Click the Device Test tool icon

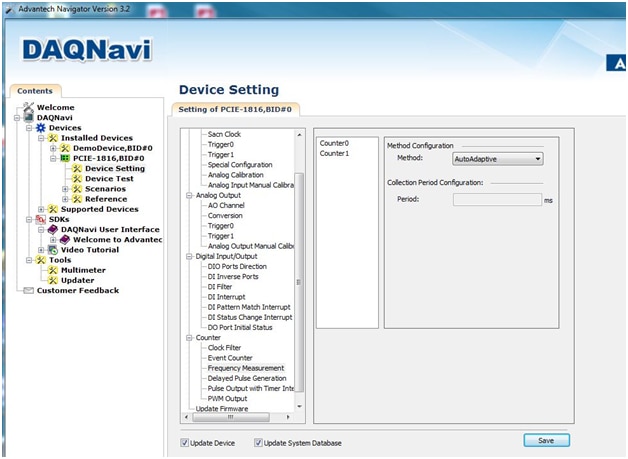point(77,179)
